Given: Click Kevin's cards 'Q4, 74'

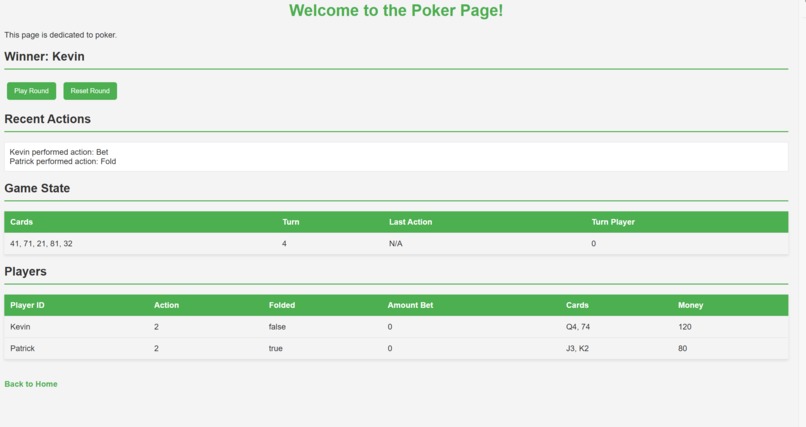Looking at the screenshot, I should (x=578, y=327).
